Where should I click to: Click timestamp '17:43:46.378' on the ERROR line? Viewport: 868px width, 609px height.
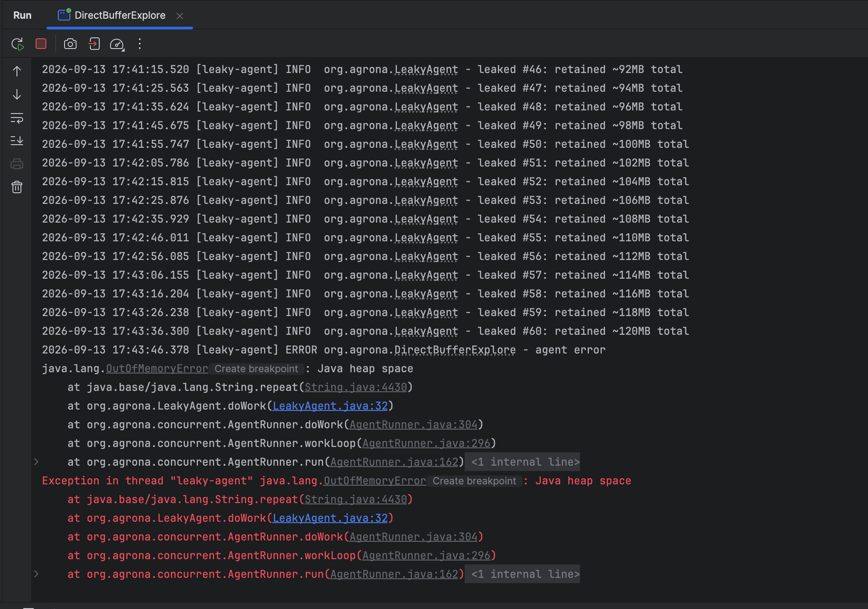(x=150, y=350)
